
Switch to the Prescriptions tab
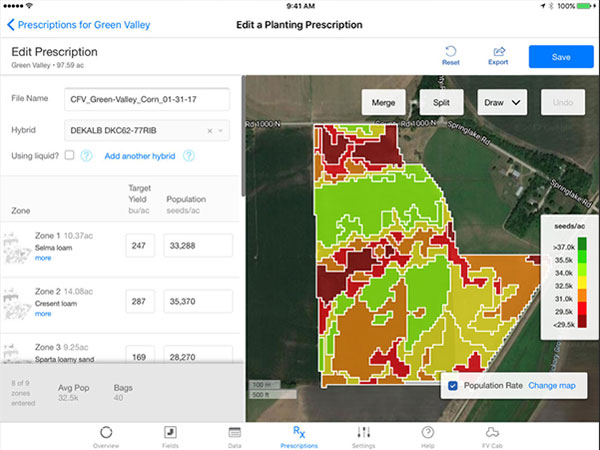click(x=298, y=430)
